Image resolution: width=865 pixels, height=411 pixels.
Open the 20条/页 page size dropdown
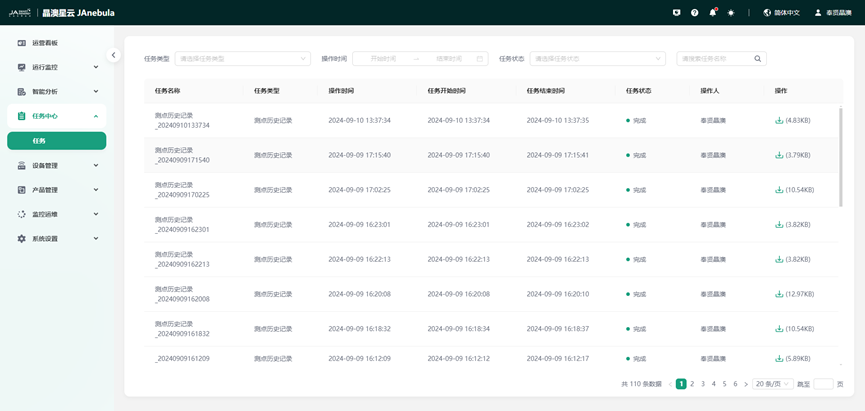tap(771, 384)
